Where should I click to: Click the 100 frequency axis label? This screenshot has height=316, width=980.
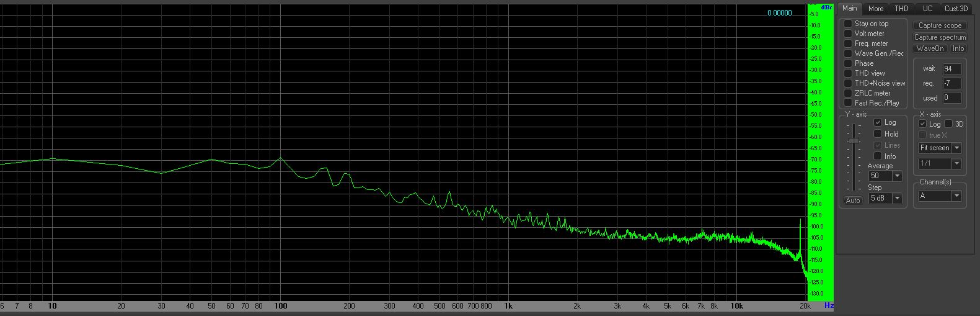click(281, 306)
